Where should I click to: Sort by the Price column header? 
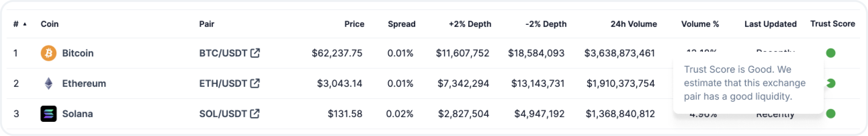click(x=354, y=24)
